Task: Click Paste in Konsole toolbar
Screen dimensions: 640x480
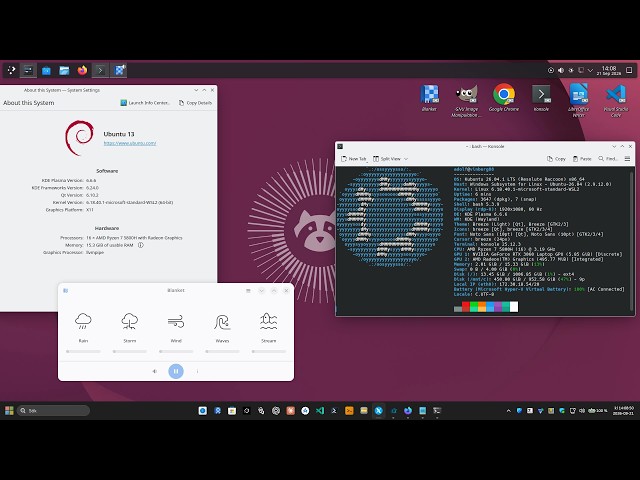Action: [582, 159]
